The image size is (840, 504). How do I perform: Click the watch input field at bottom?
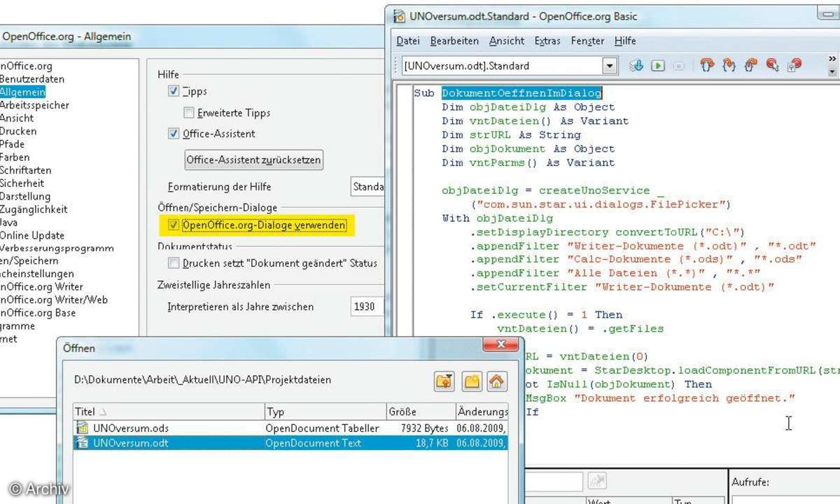(554, 481)
